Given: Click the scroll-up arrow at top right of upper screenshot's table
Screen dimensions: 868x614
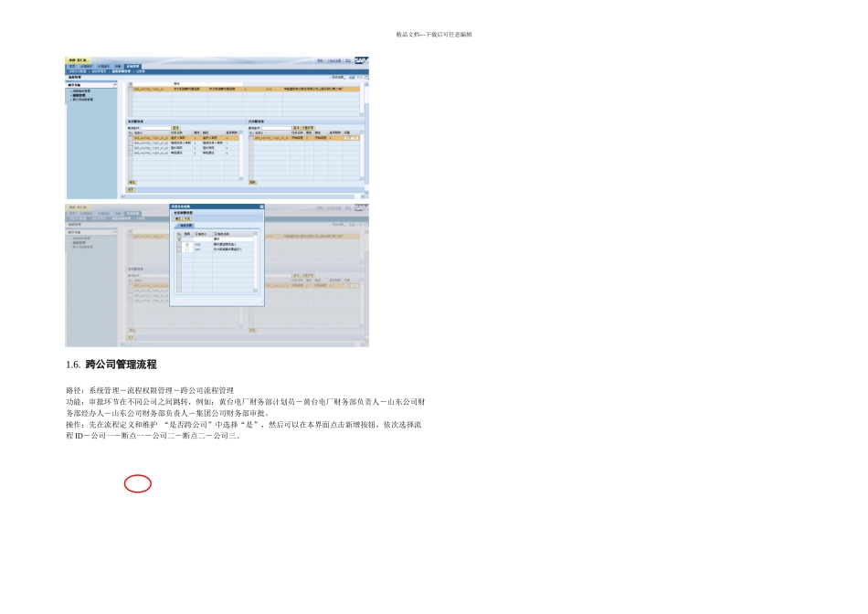Looking at the screenshot, I should tap(366, 85).
